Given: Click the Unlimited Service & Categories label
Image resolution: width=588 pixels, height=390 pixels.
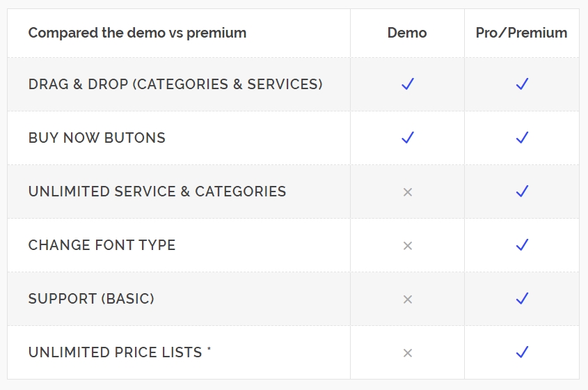Looking at the screenshot, I should pyautogui.click(x=157, y=192).
